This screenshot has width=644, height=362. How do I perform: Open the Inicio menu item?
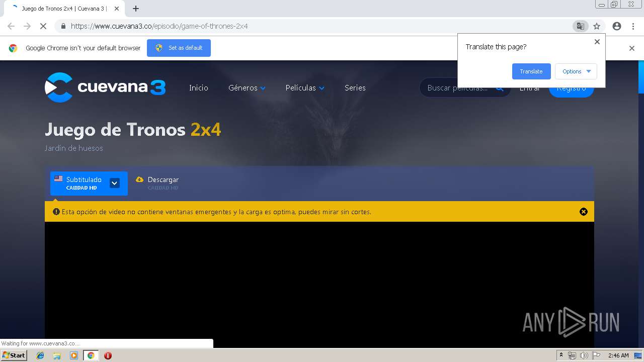click(x=198, y=87)
